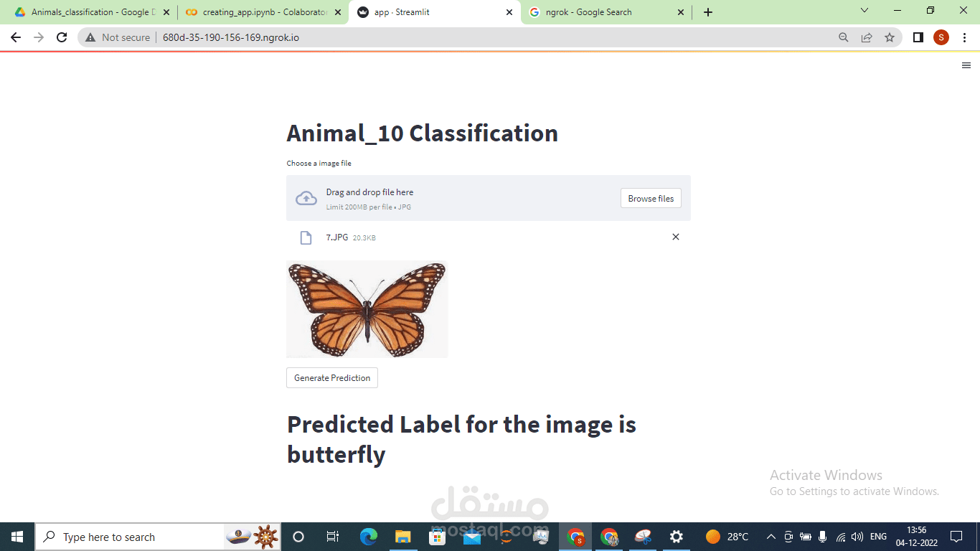The height and width of the screenshot is (551, 980).
Task: Open the clock and calendar flyout
Action: [x=916, y=537]
